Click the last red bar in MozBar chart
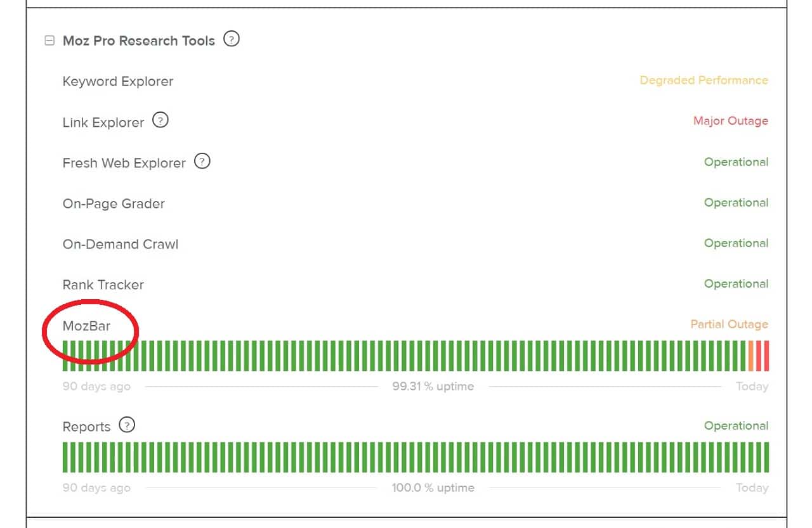Screen dimensions: 812x528 (x=766, y=356)
